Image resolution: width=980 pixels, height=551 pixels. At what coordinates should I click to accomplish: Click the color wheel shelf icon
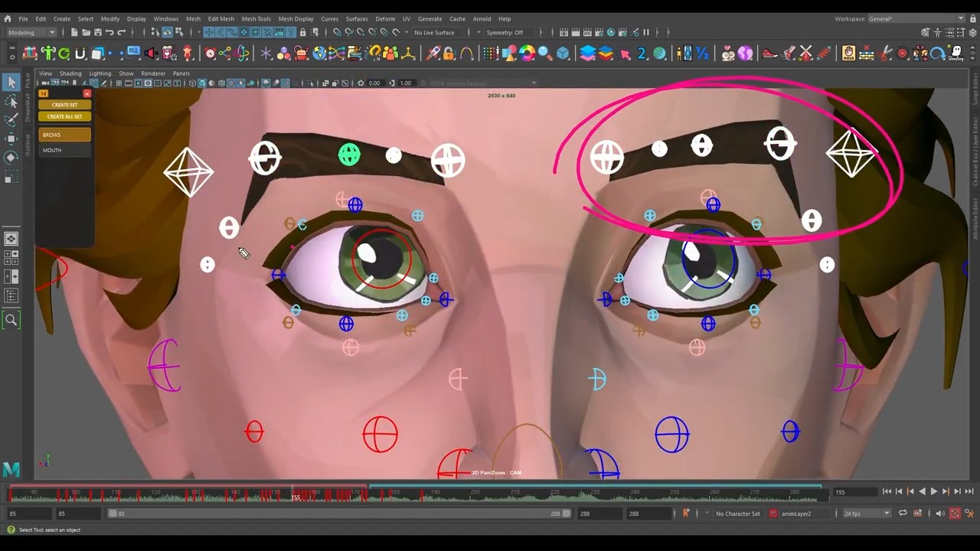pyautogui.click(x=527, y=53)
